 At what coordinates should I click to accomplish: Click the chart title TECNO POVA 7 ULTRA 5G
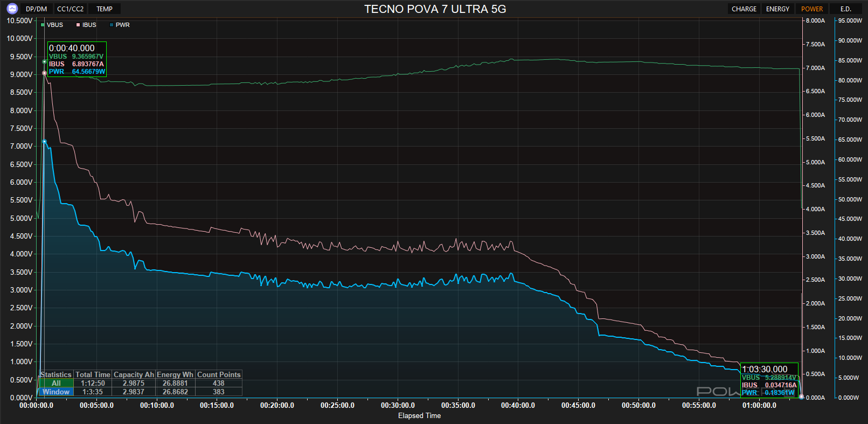click(435, 9)
